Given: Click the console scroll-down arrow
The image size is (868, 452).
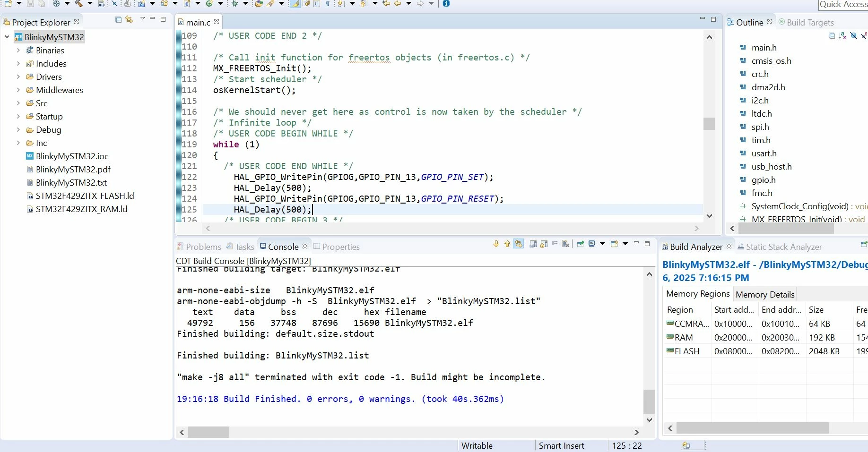Looking at the screenshot, I should coord(649,420).
